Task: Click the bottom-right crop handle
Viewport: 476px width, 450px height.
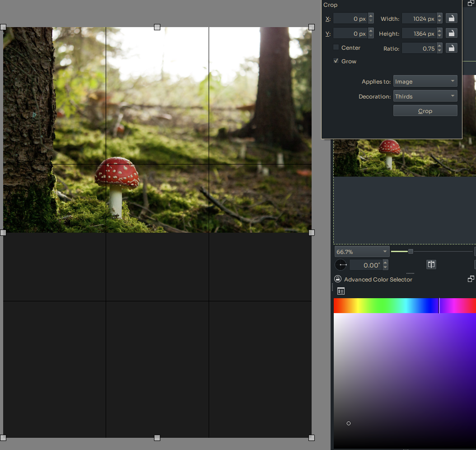Action: [312, 437]
